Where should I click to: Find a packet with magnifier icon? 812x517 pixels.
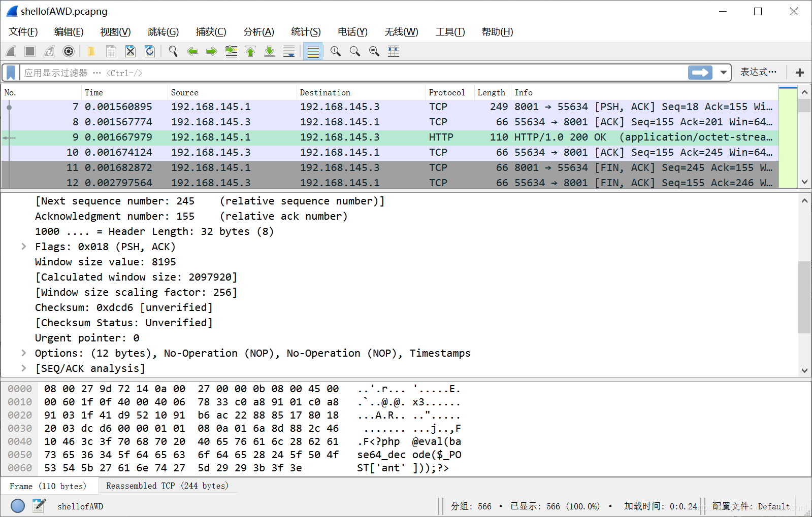pos(173,51)
